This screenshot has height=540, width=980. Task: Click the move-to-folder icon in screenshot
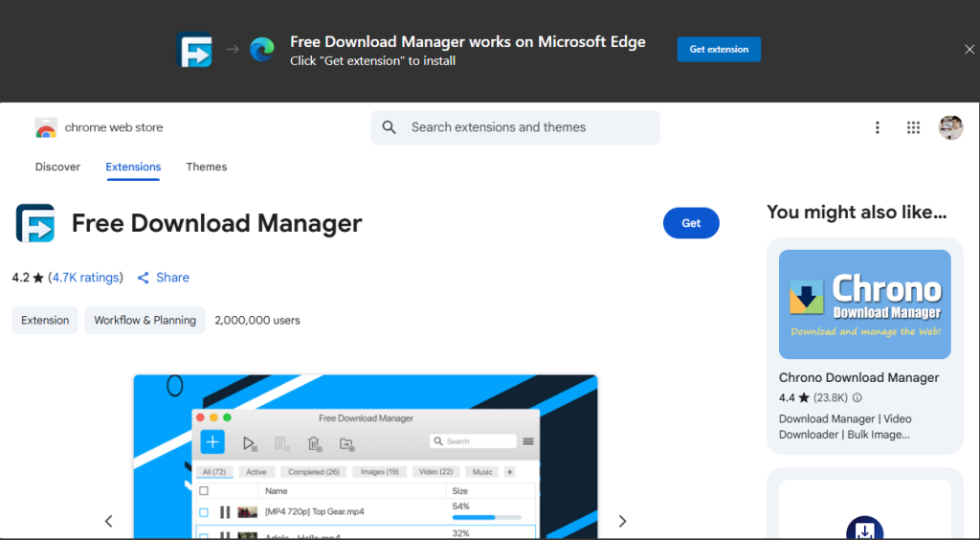click(x=346, y=443)
